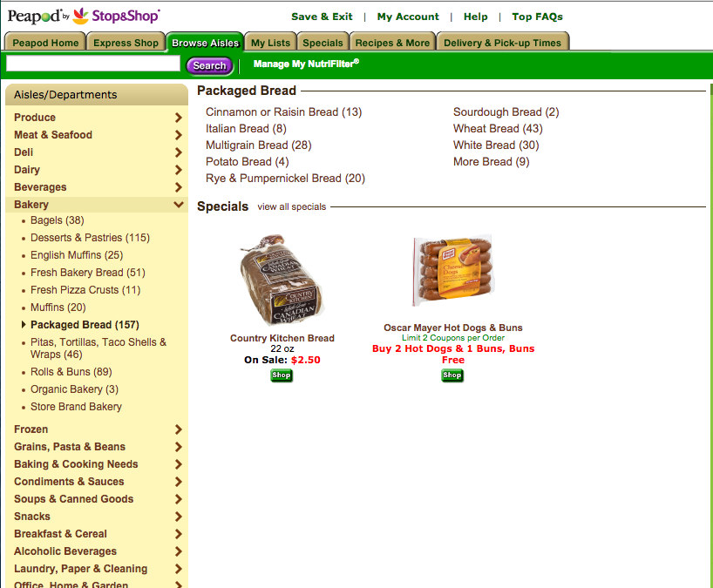Click Oscar Mayer Hot Dogs & Buns title
Viewport: 713px width, 588px height.
453,328
